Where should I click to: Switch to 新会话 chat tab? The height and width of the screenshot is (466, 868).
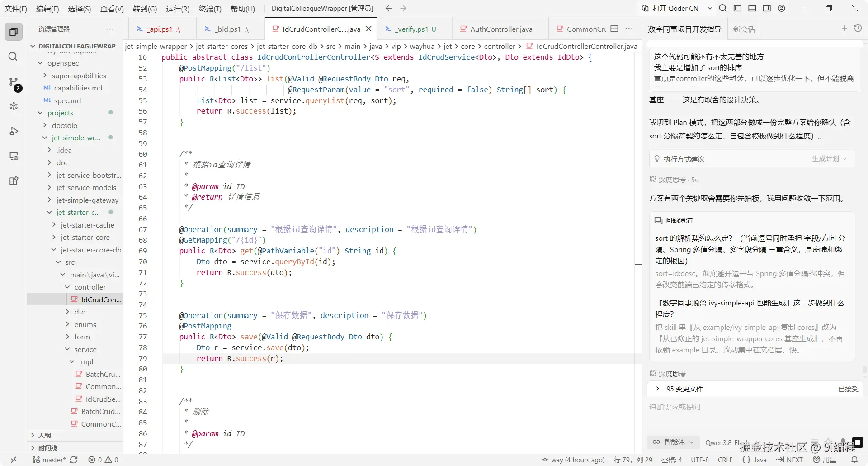click(744, 29)
